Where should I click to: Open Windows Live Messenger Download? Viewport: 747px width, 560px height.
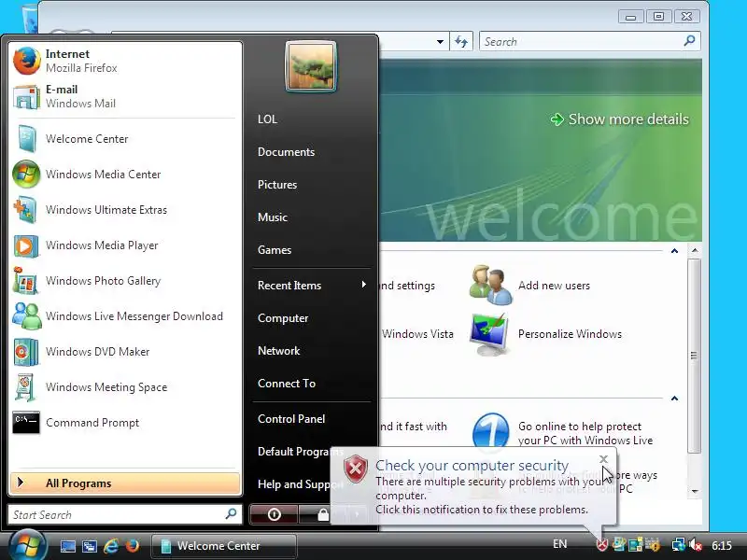point(125,316)
